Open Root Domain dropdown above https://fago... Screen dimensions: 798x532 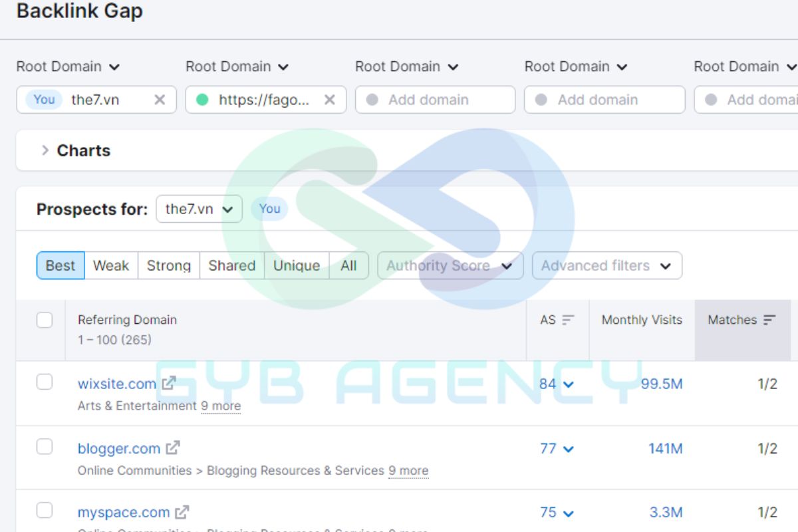(237, 66)
